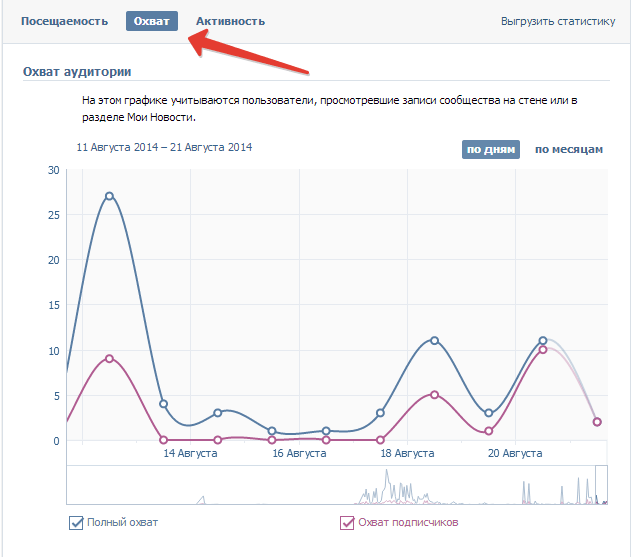Click the pink data point at value 9
631x557 pixels.
pos(109,358)
